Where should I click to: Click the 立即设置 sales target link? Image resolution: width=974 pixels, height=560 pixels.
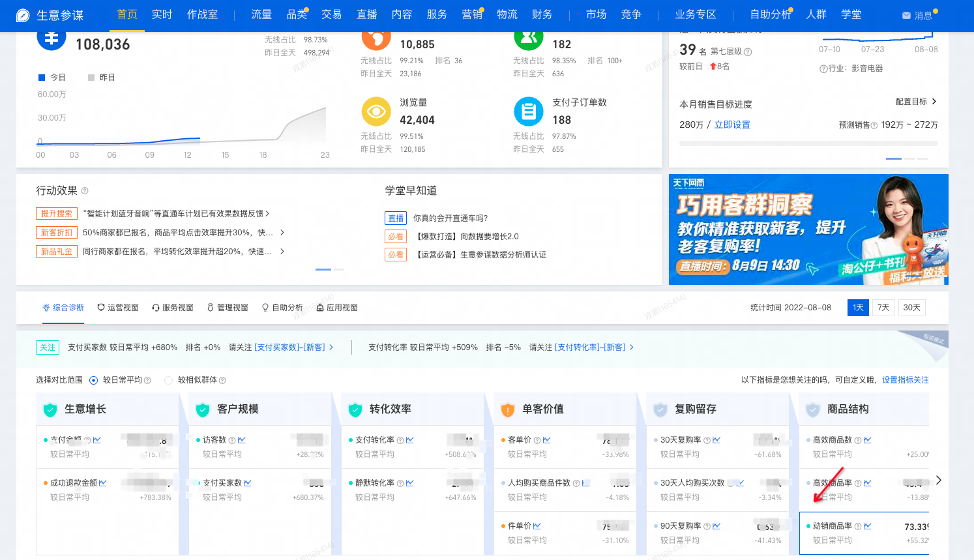coord(732,125)
